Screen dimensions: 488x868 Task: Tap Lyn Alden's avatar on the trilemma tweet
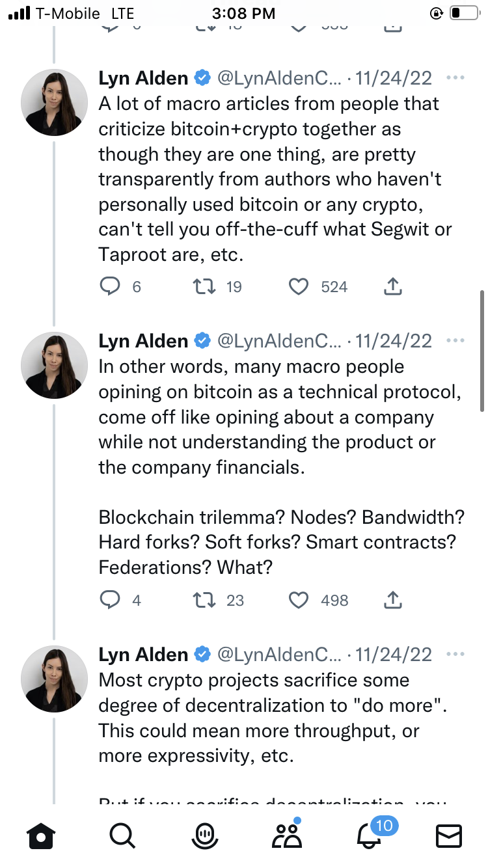click(55, 364)
